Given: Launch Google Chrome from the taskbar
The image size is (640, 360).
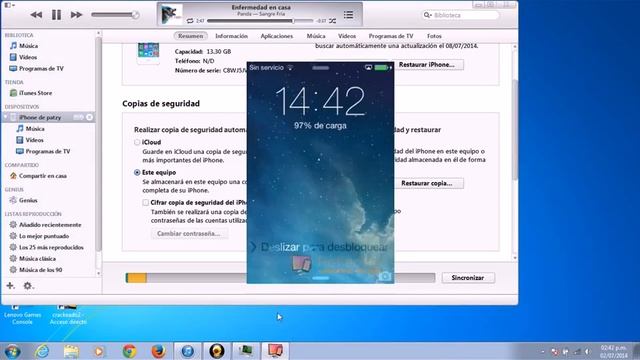Looking at the screenshot, I should click(x=129, y=351).
